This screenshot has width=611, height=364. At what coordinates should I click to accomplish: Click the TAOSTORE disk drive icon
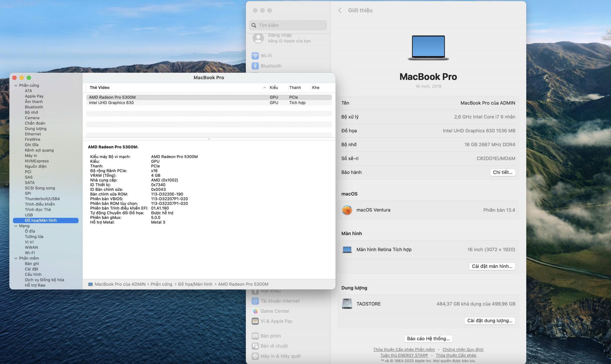click(347, 304)
